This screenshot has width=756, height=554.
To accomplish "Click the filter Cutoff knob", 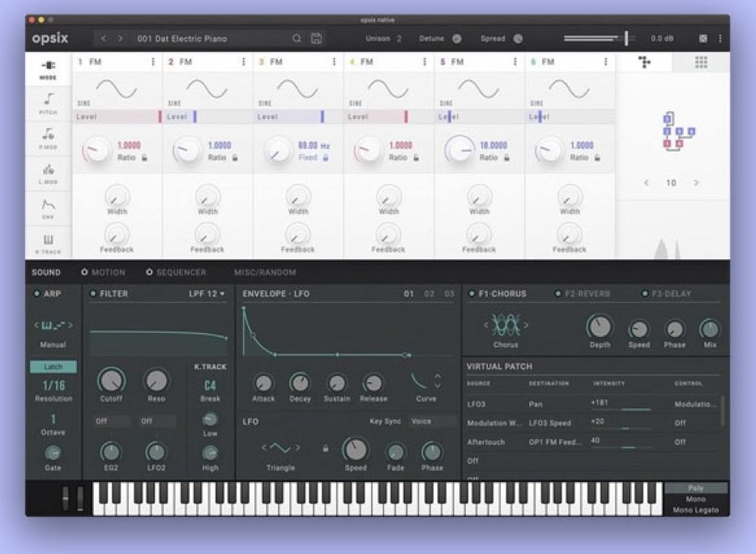I will click(111, 381).
